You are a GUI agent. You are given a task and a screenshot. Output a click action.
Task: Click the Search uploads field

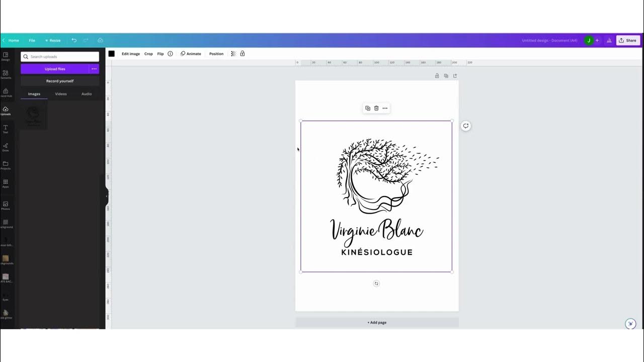point(60,57)
